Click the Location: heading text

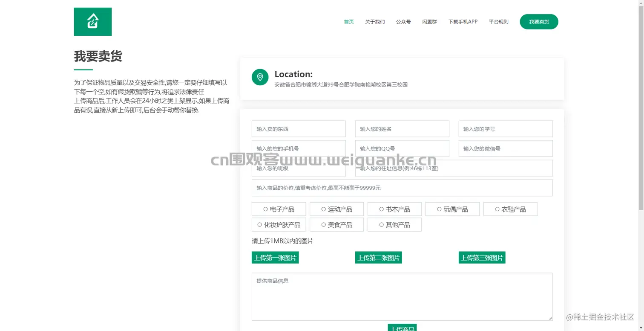coord(293,74)
